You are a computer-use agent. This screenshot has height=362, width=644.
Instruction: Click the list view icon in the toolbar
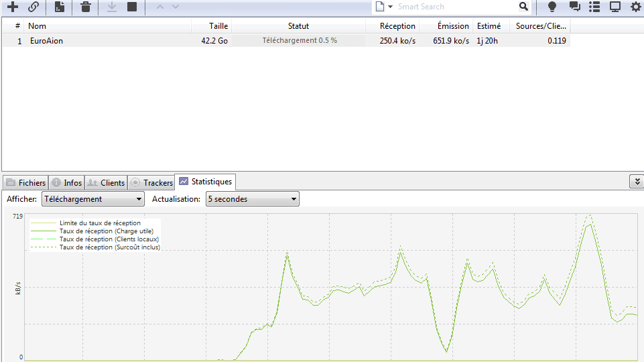click(594, 7)
